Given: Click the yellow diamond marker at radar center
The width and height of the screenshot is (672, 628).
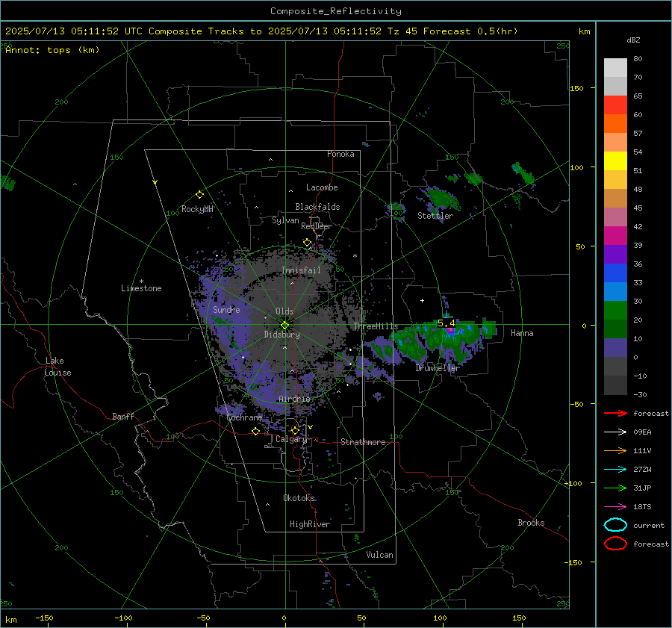Looking at the screenshot, I should [x=285, y=326].
